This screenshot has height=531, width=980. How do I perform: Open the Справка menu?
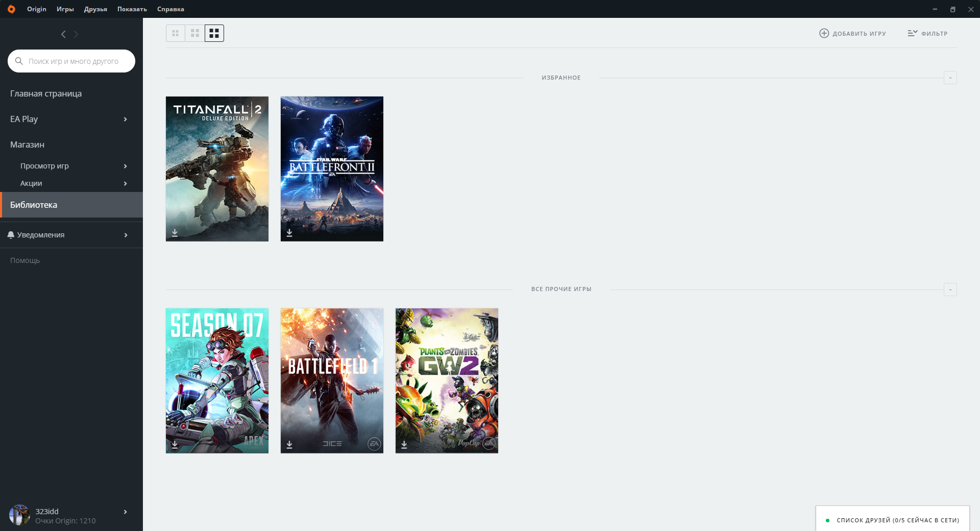170,9
